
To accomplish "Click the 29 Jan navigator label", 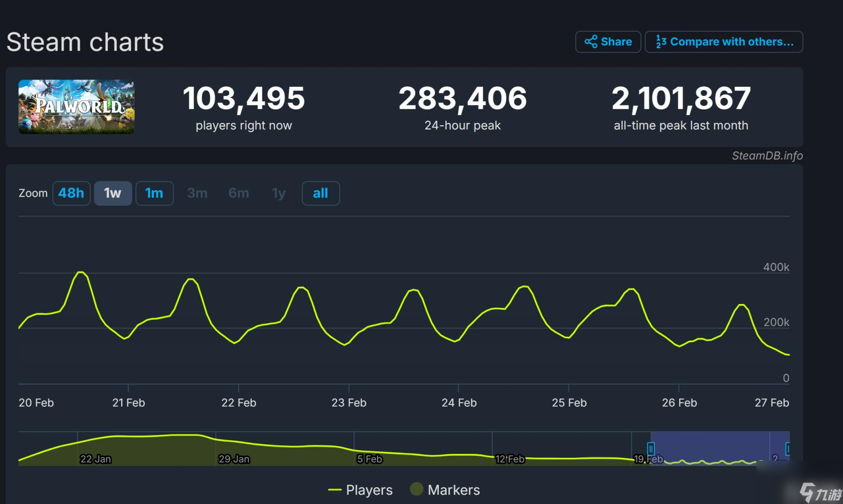I will point(234,459).
